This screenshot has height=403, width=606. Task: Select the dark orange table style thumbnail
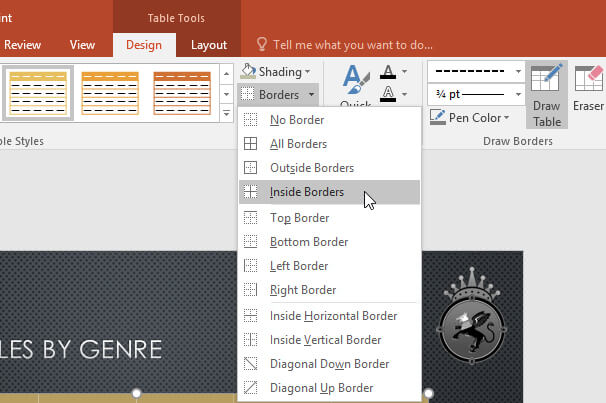(182, 93)
